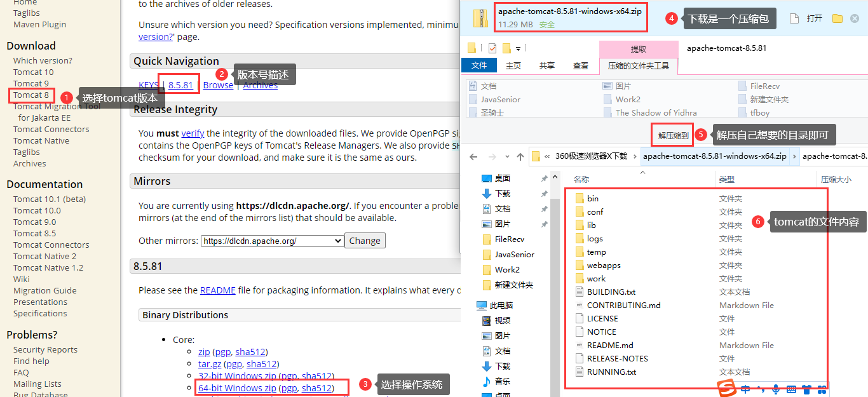Select the lib folder name
The height and width of the screenshot is (397, 868).
click(592, 225)
